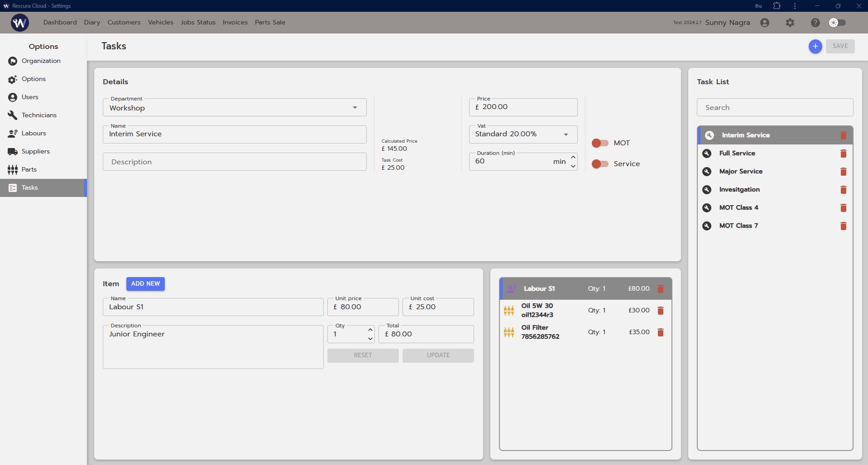This screenshot has width=868, height=465.
Task: Select Full Service in the task list
Action: coord(775,153)
